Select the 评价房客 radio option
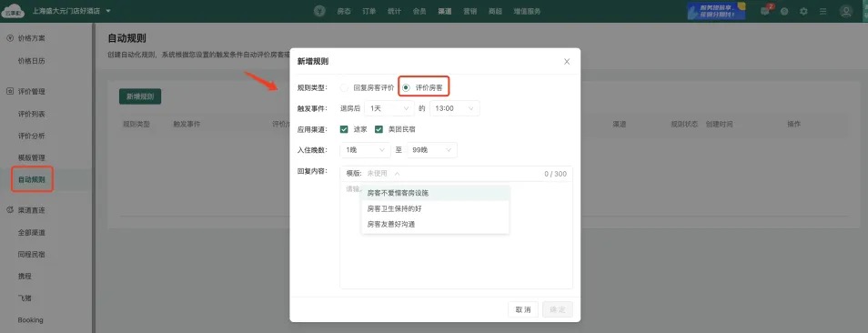Viewport: 868px width, 333px height. pyautogui.click(x=407, y=87)
